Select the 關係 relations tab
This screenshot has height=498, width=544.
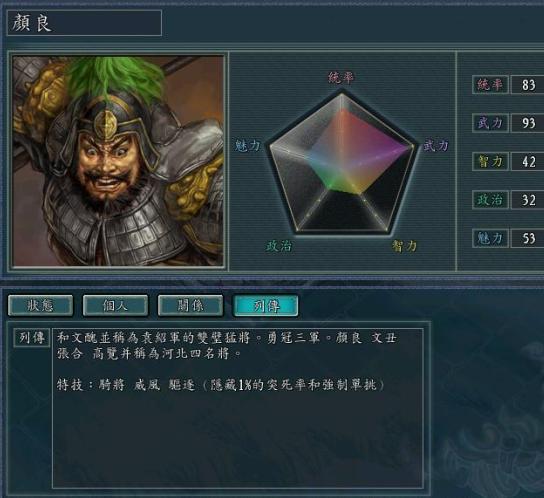click(x=190, y=305)
